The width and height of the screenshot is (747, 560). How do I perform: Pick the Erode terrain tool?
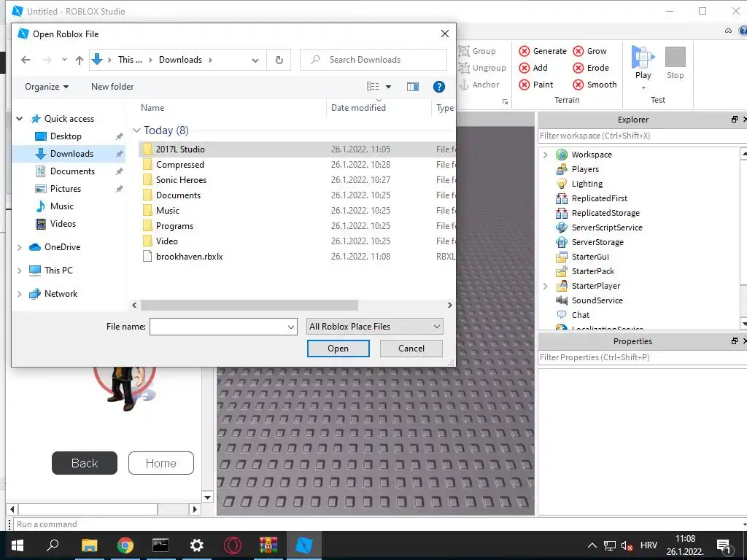pos(591,68)
